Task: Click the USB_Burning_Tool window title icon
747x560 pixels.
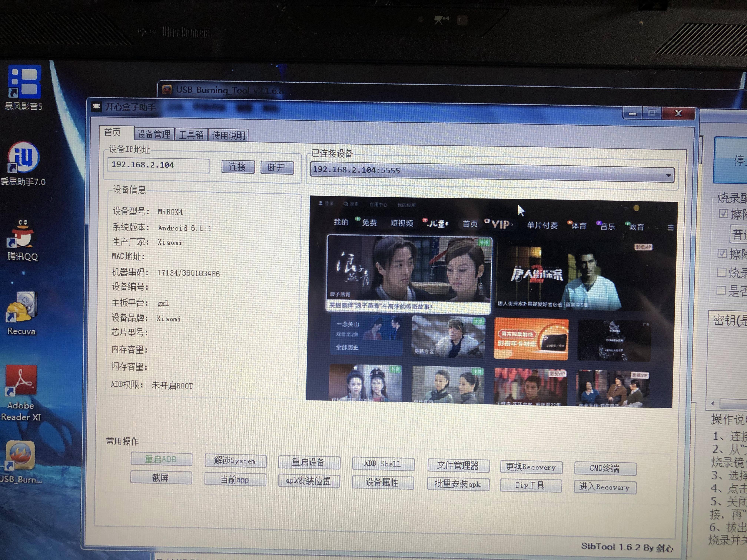Action: tap(167, 89)
